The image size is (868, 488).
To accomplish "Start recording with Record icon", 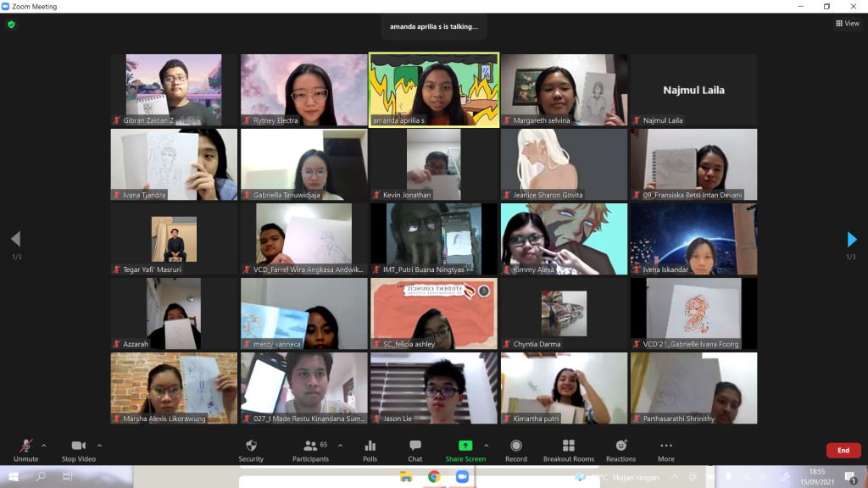I will click(516, 446).
